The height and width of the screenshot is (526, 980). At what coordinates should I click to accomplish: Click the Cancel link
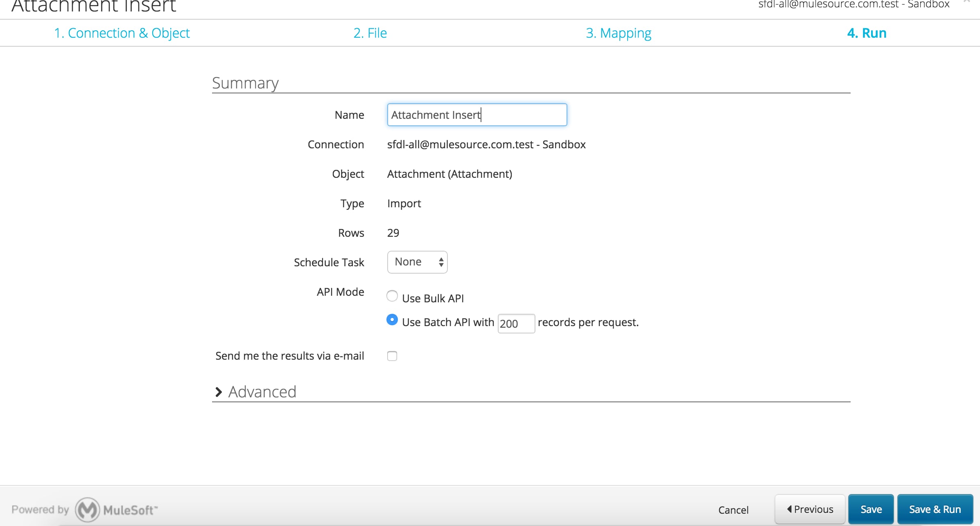[733, 510]
